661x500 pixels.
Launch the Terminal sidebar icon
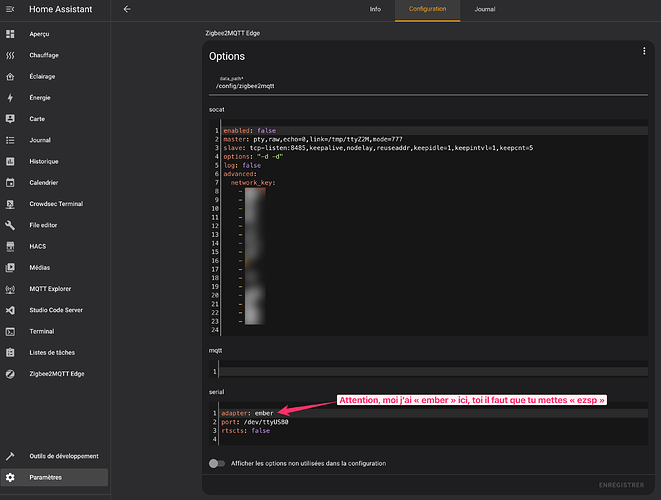10,331
